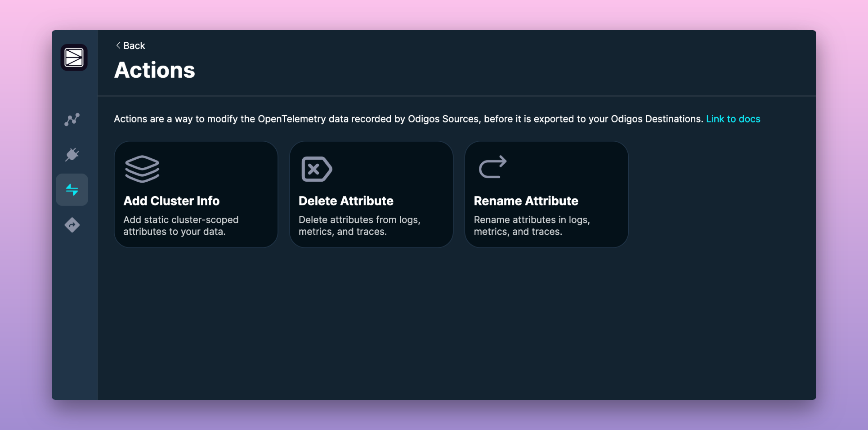
Task: Click the Actions page heading
Action: [154, 70]
